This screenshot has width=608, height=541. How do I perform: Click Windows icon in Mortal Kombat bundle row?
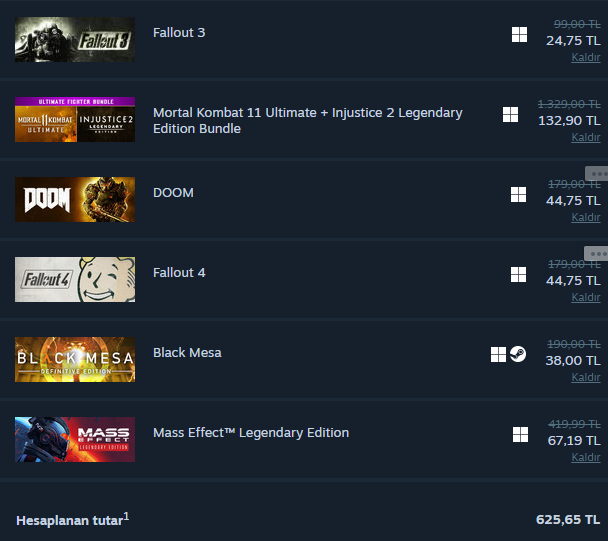point(510,114)
